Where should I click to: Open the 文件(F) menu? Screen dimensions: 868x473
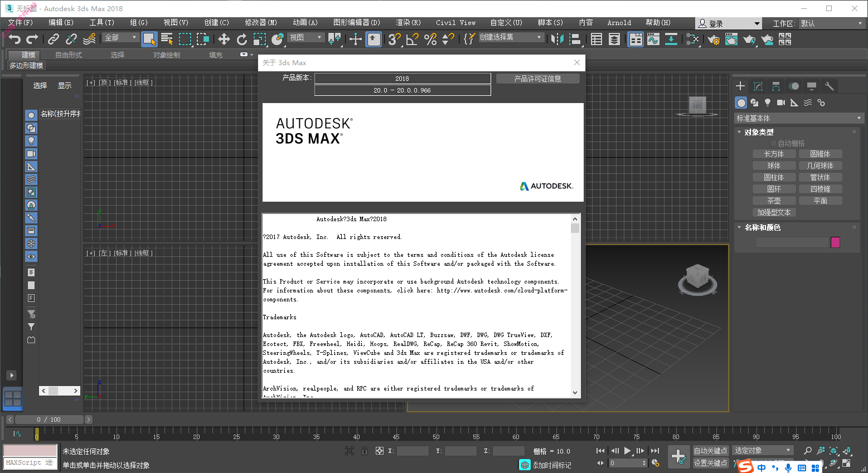click(x=21, y=23)
